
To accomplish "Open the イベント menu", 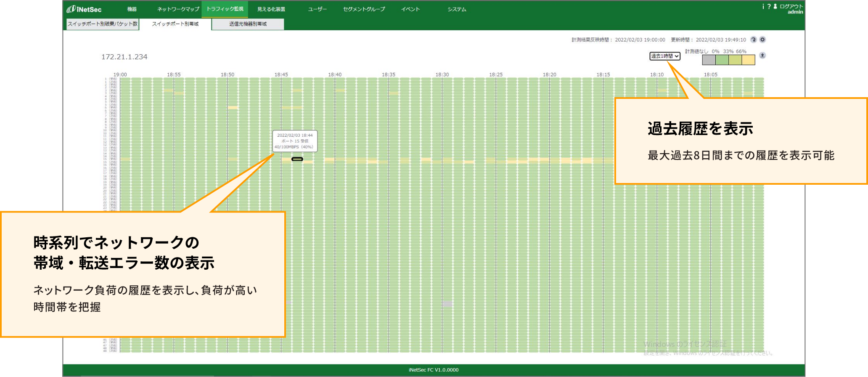I will (410, 9).
